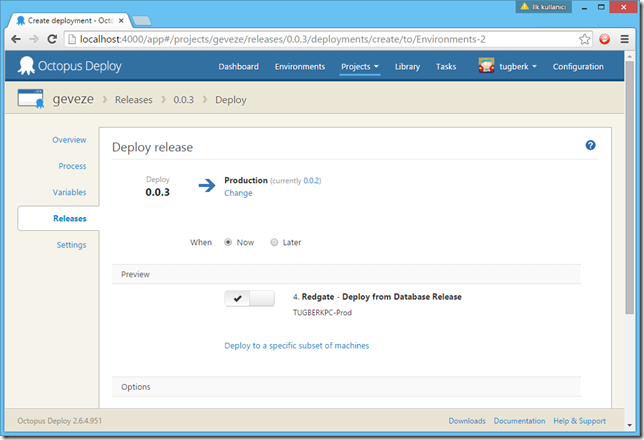
Task: Open the Process sidebar tab
Action: coord(72,166)
